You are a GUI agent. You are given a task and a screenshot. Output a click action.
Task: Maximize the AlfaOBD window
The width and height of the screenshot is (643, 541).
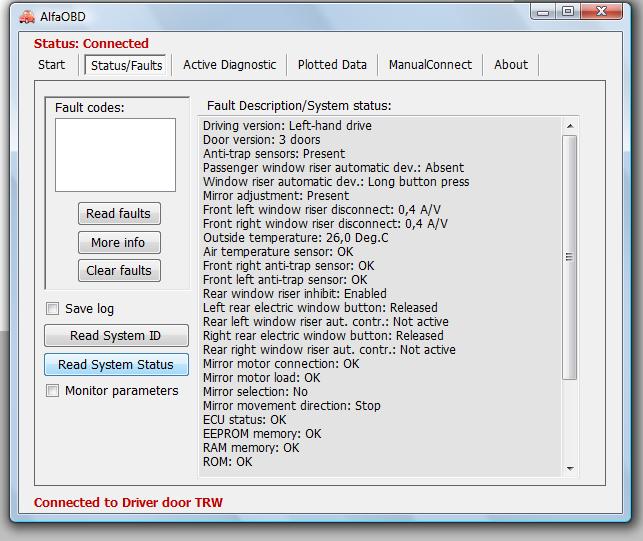click(568, 11)
